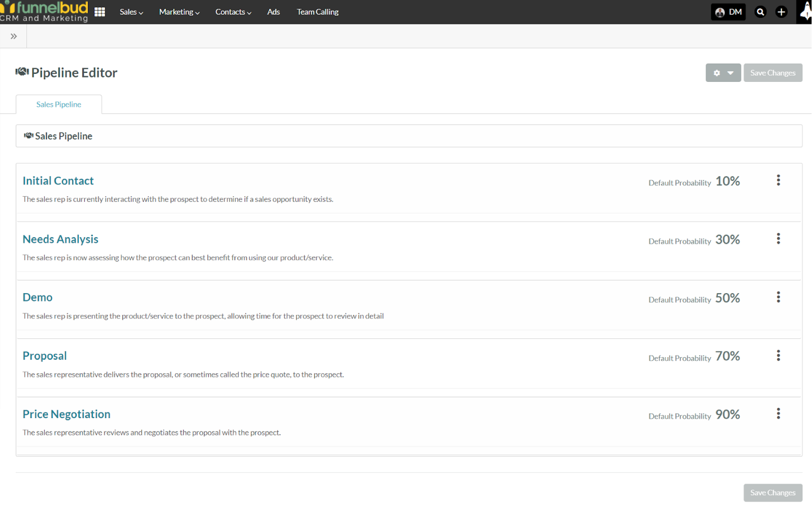Click the Pipeline Editor heading
This screenshot has height=509, width=812.
74,73
